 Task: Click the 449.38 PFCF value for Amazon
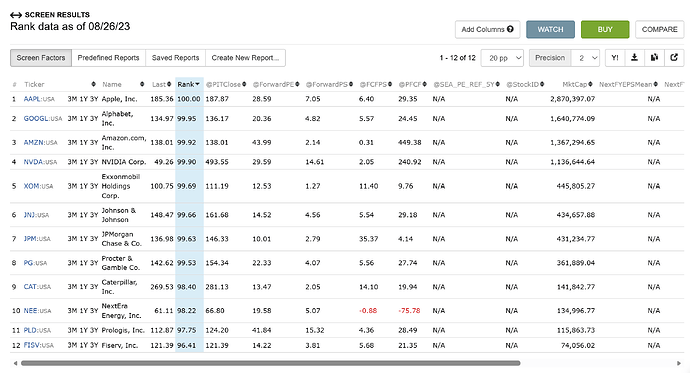(410, 142)
